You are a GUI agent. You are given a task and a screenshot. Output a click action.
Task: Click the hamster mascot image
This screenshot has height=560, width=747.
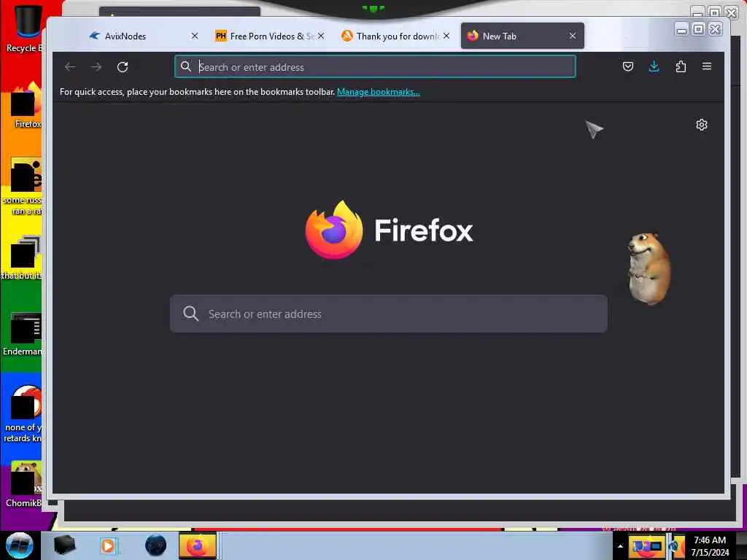pos(649,268)
